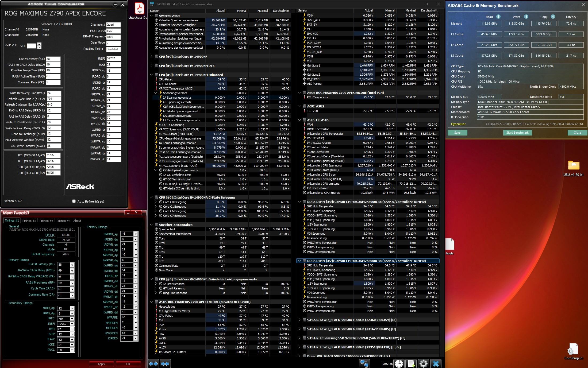Expand the CPU [#0] Intel Core i9-14900KF: DTS group
This screenshot has height=368, width=588.
coord(151,65)
